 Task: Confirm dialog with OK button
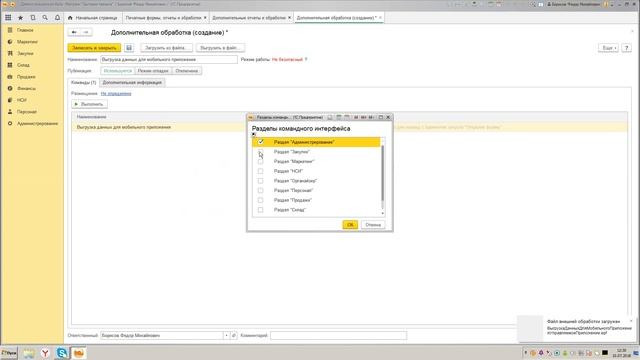pos(350,225)
